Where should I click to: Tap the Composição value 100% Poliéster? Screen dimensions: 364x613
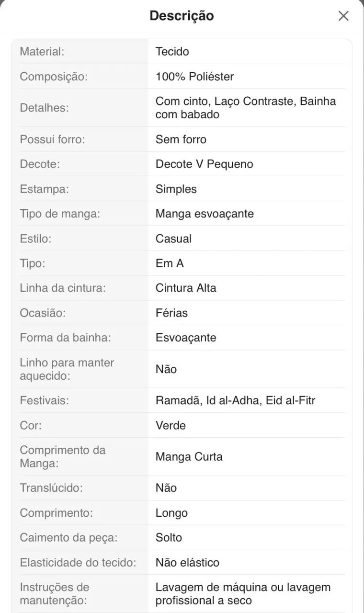click(194, 76)
